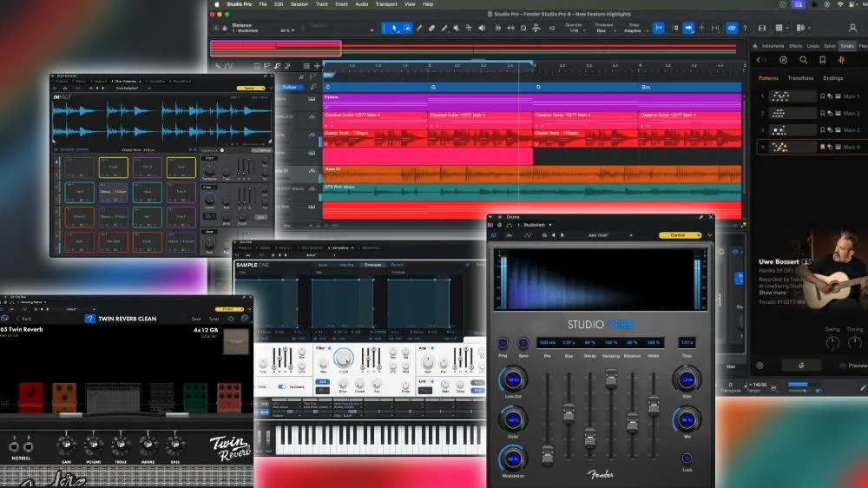Adjust the Studio Verb Low-Cut knob
Viewport: 868px width, 488px height.
pyautogui.click(x=513, y=379)
